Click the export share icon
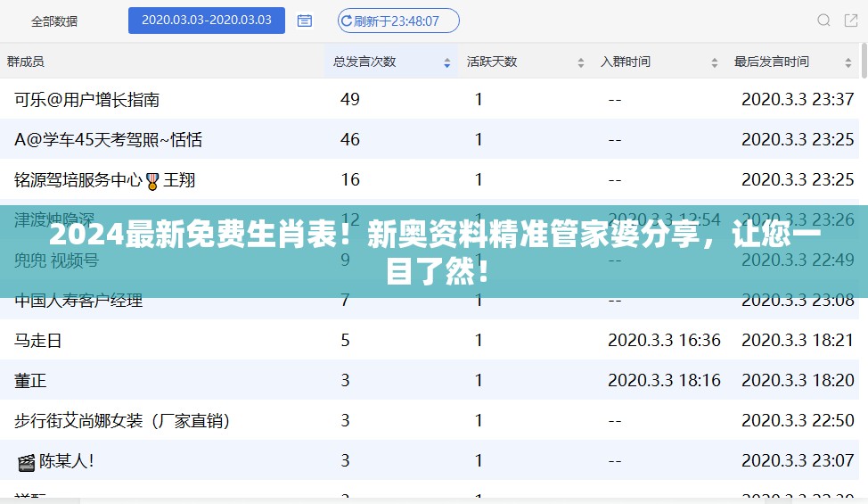The width and height of the screenshot is (868, 504). tap(851, 21)
